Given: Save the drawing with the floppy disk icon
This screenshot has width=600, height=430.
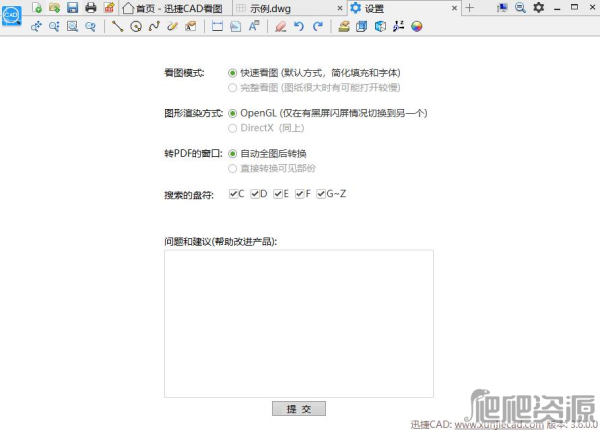Looking at the screenshot, I should tap(73, 7).
